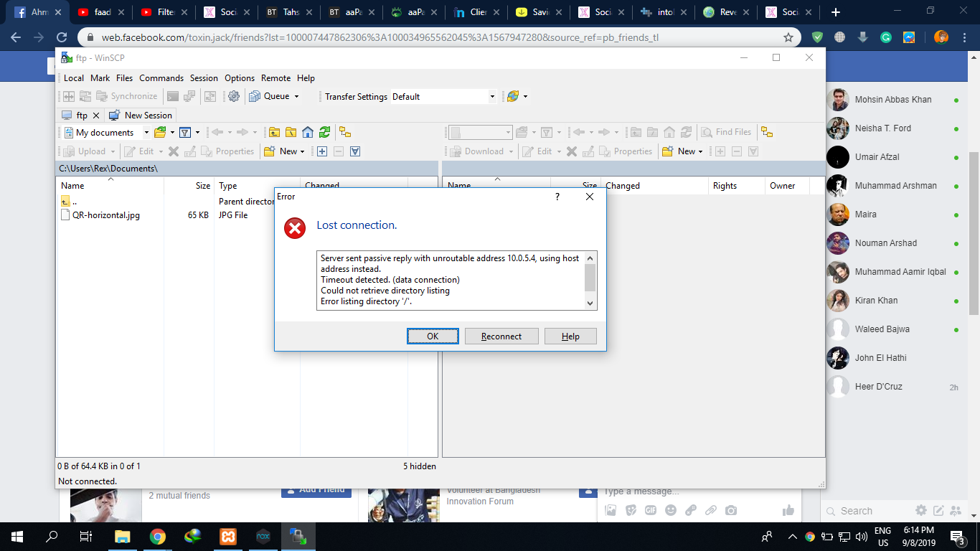Viewport: 980px width, 551px height.
Task: Open Messenger chat settings gear in Facebook
Action: point(921,511)
